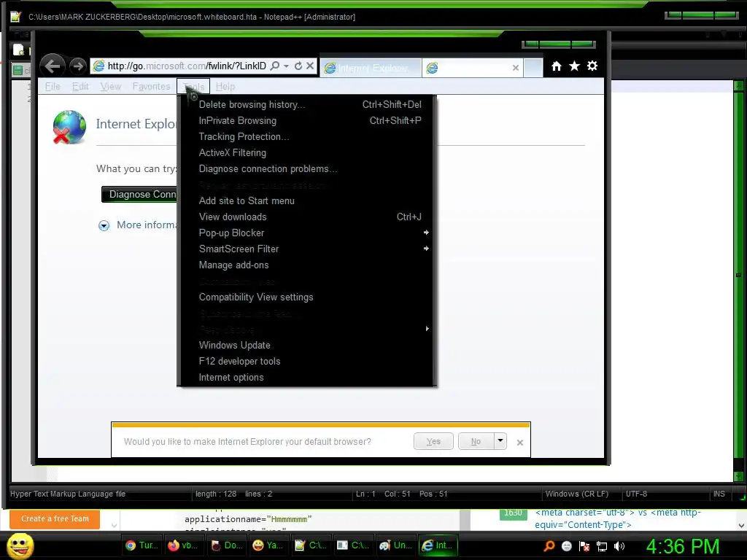747x560 pixels.
Task: Click the Internet Explorer taskbar item
Action: point(438,545)
